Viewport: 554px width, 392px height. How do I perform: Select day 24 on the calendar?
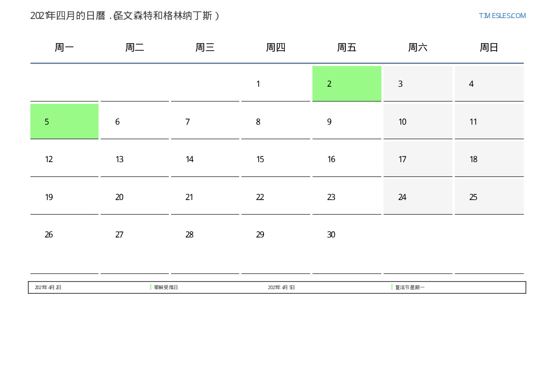pyautogui.click(x=418, y=197)
